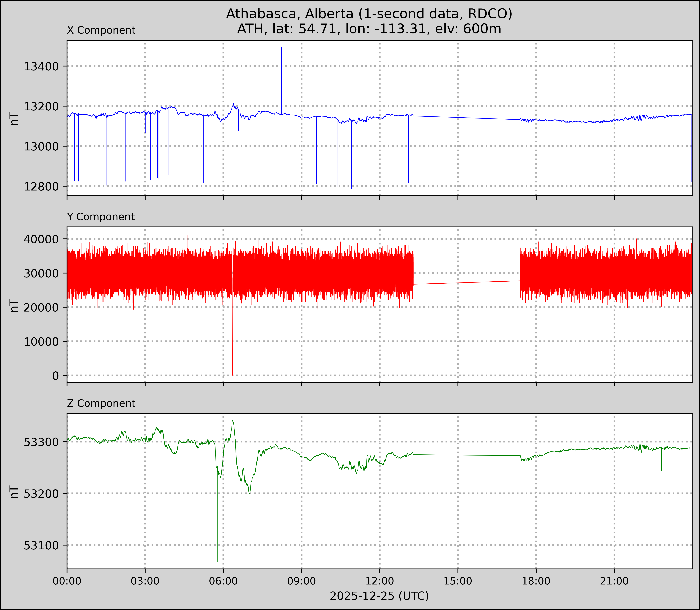Click the 40000 tick label on Y plot
The image size is (700, 610).
point(41,239)
